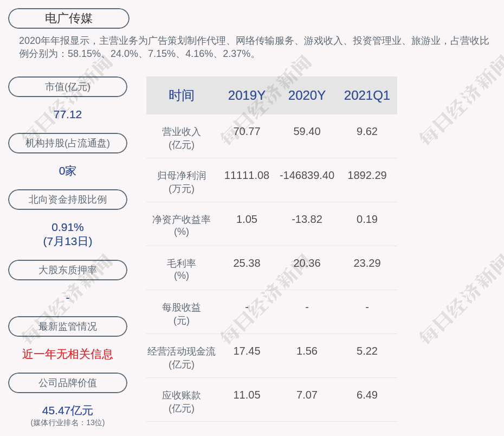504x436 pixels.
Task: Click the 0家 institutional holding value
Action: coord(68,171)
